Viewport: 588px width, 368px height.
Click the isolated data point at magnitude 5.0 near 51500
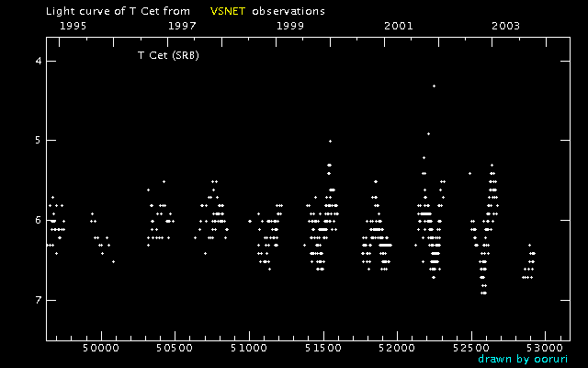pos(330,141)
